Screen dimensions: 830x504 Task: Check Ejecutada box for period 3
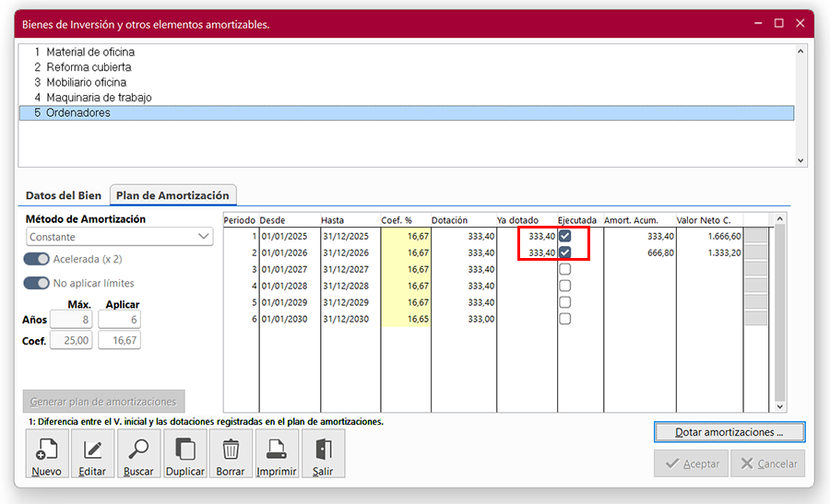pyautogui.click(x=564, y=269)
